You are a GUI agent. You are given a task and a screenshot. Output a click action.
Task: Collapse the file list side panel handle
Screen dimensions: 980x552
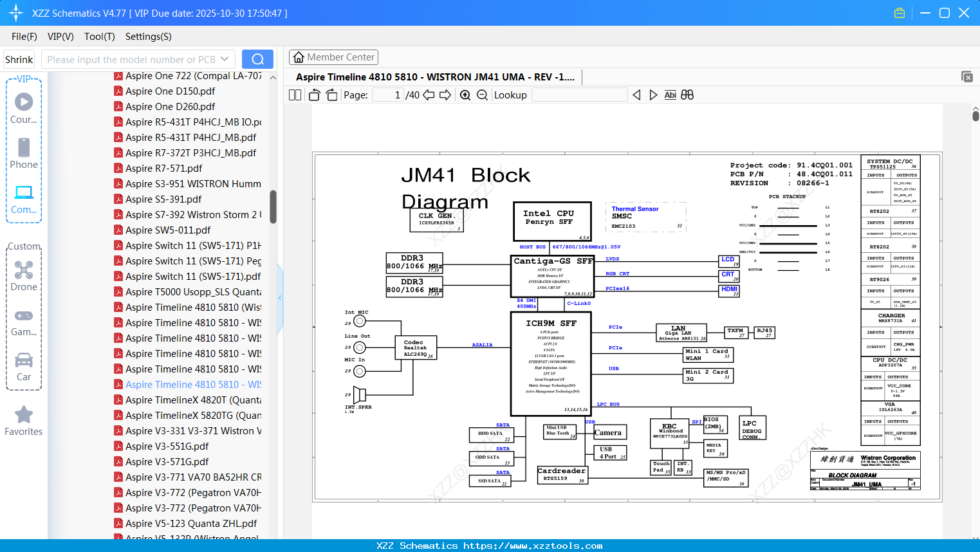tap(280, 297)
